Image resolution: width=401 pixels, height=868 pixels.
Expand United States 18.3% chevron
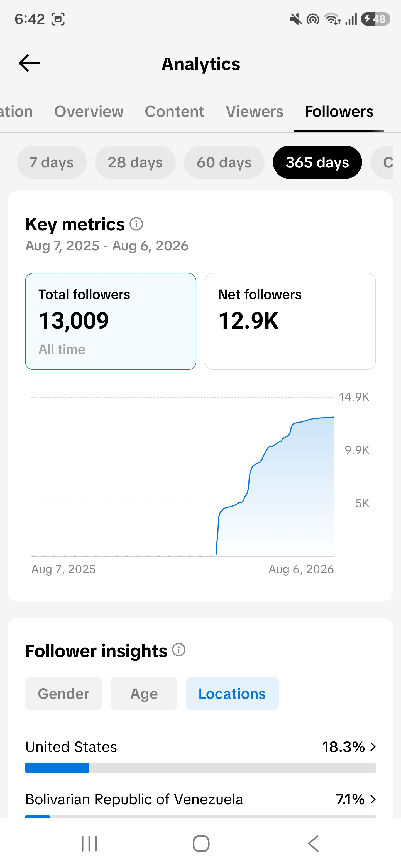(x=373, y=747)
